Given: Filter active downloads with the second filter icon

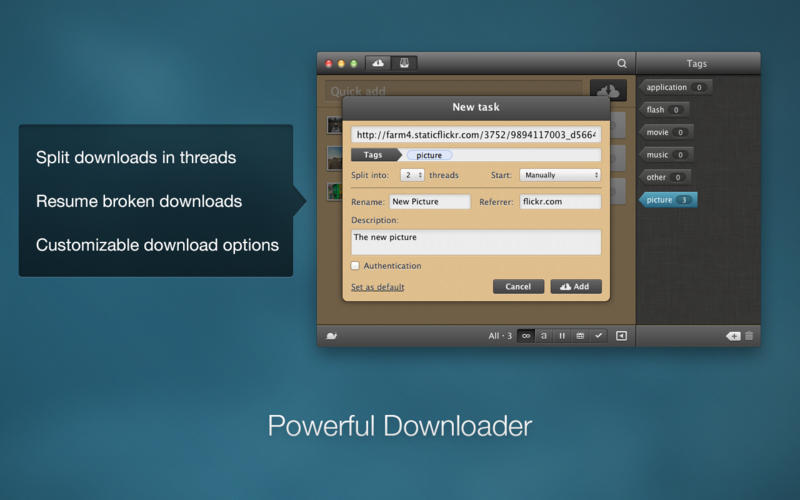Looking at the screenshot, I should click(544, 336).
